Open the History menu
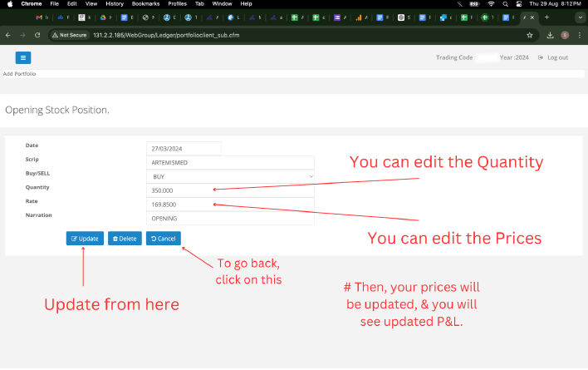Image resolution: width=588 pixels, height=370 pixels. (115, 4)
